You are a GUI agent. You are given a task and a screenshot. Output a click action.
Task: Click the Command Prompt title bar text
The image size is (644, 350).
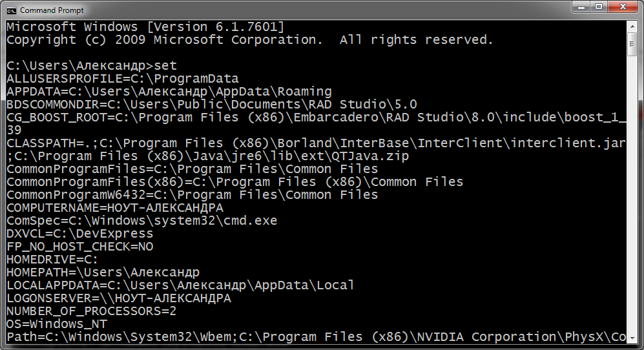point(52,10)
